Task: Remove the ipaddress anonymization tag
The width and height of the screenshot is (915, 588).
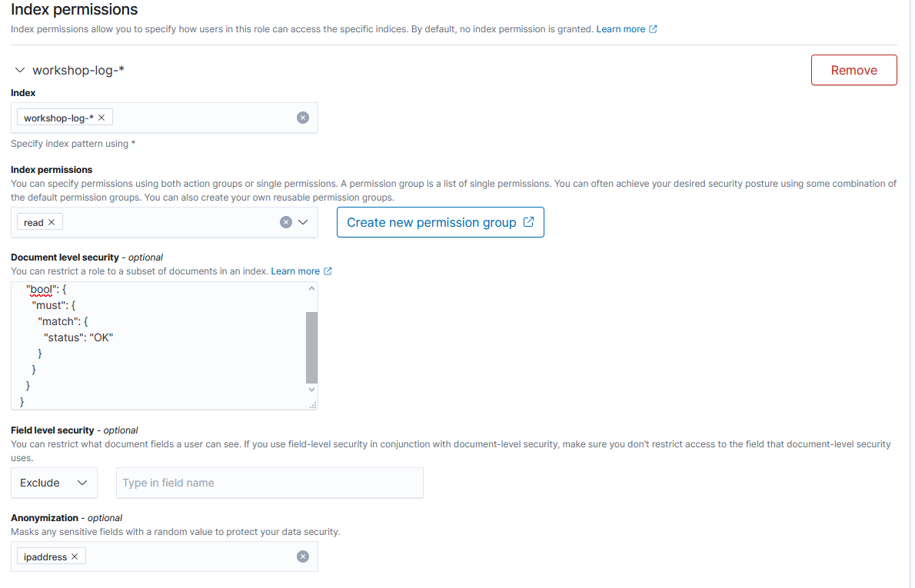Action: pos(75,556)
